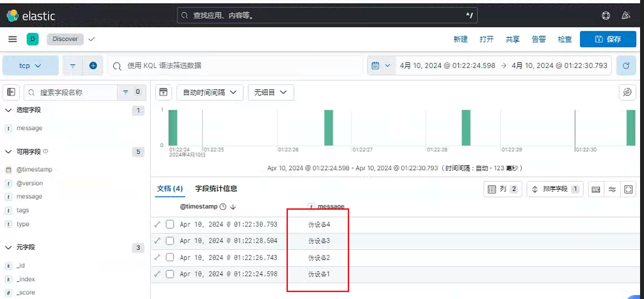644x299 pixels.
Task: Open the filter options icon beside tcp
Action: (x=72, y=66)
